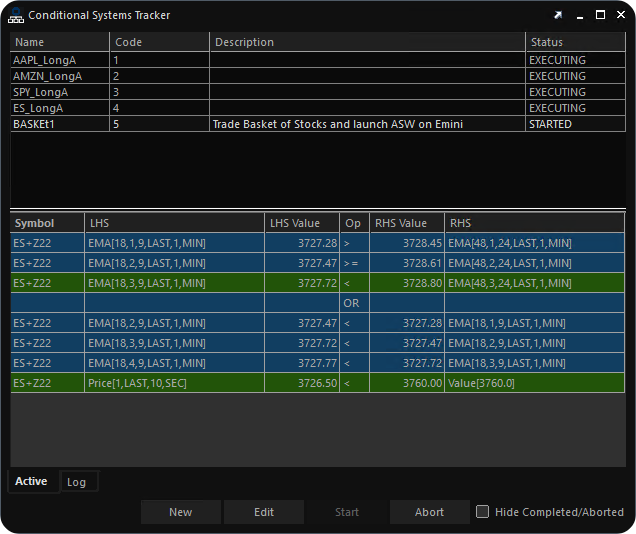Screen dimensions: 636x534
Task: Click code 5 in BASKEt1 row
Action: coord(159,124)
